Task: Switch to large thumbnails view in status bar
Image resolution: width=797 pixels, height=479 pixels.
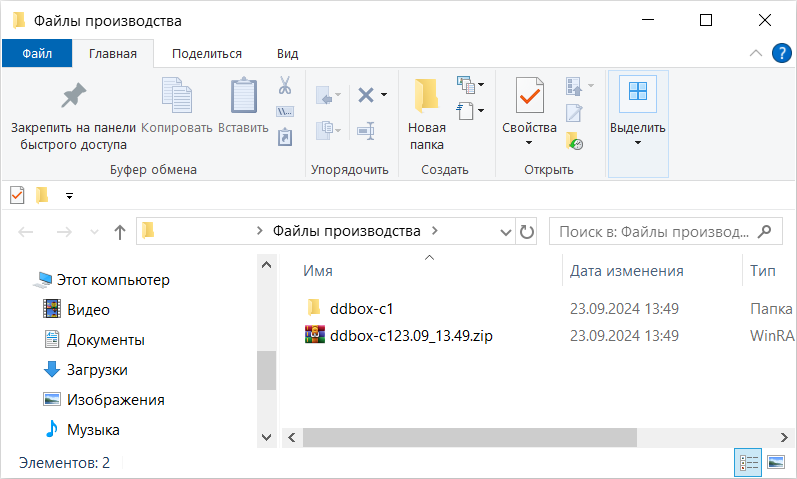Action: coord(776,462)
